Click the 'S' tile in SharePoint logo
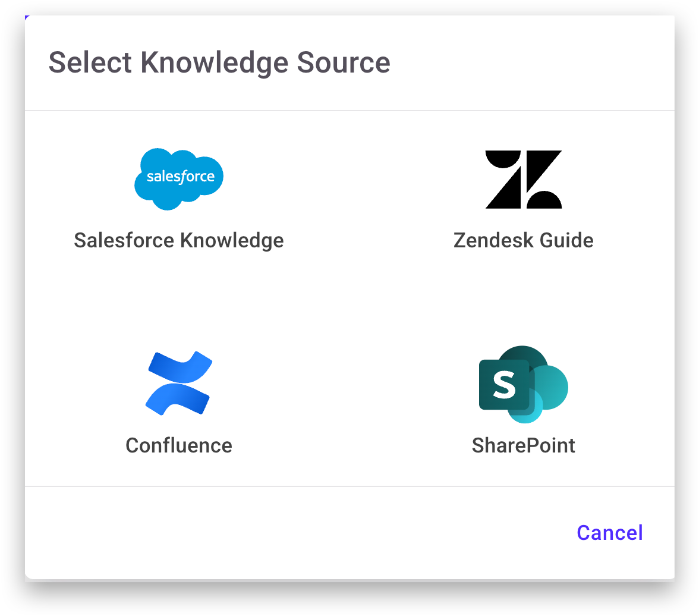 click(x=504, y=385)
